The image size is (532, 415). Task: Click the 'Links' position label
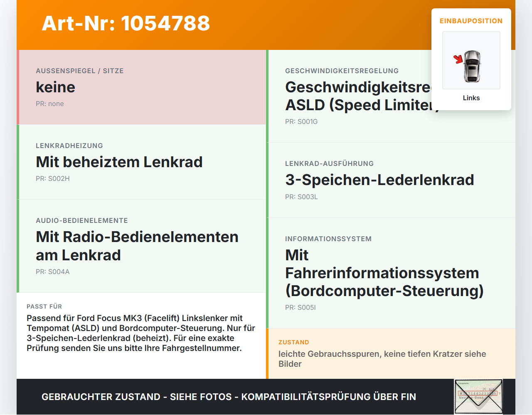tap(471, 98)
